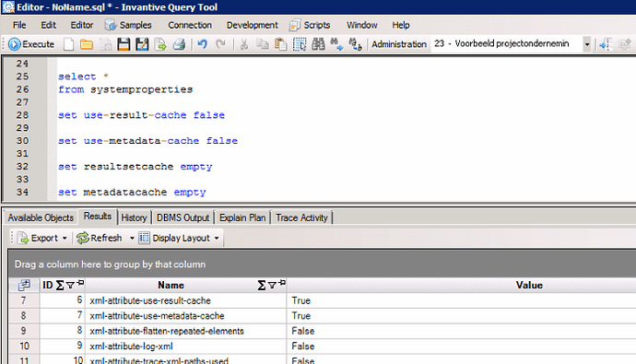Open the Connection menu
The width and height of the screenshot is (636, 364).
point(190,25)
